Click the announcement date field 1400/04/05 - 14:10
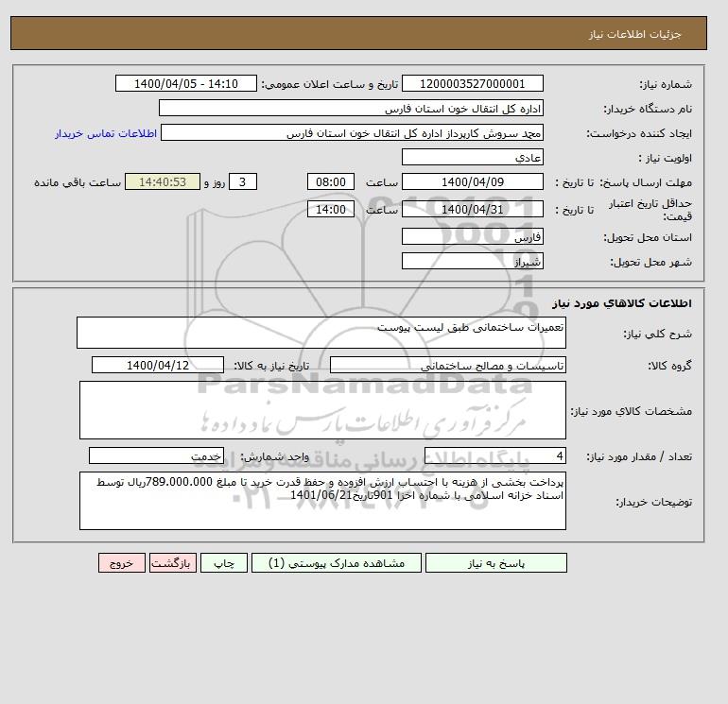Viewport: 728px width, 704px height. tap(185, 83)
